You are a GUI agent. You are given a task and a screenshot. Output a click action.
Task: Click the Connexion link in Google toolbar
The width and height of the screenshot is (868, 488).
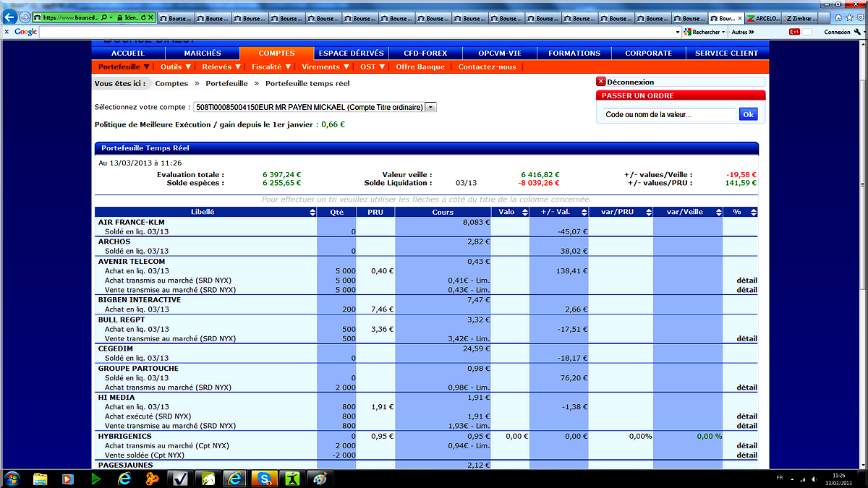(x=837, y=32)
